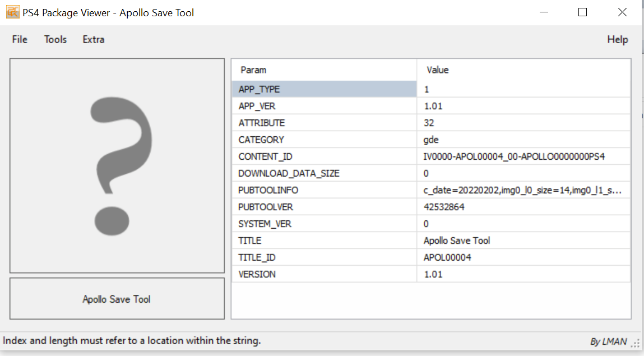Open the Extra menu
644x356 pixels.
[94, 39]
